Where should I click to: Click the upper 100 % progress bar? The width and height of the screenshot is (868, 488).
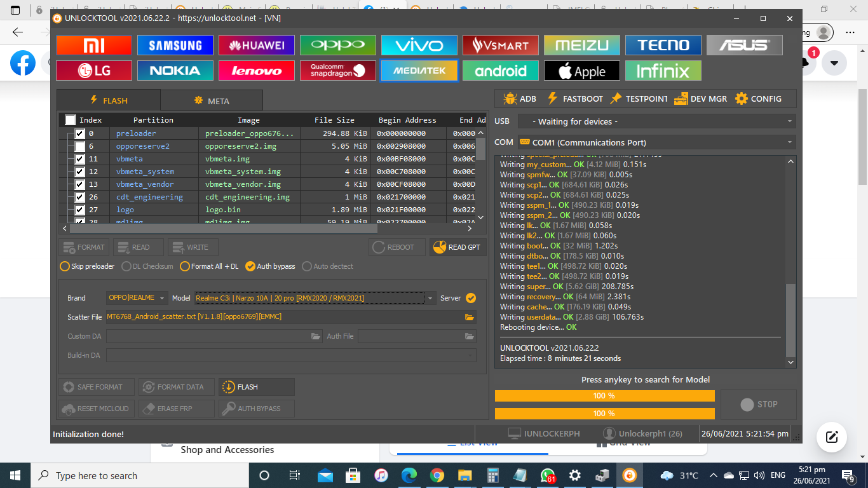click(604, 396)
